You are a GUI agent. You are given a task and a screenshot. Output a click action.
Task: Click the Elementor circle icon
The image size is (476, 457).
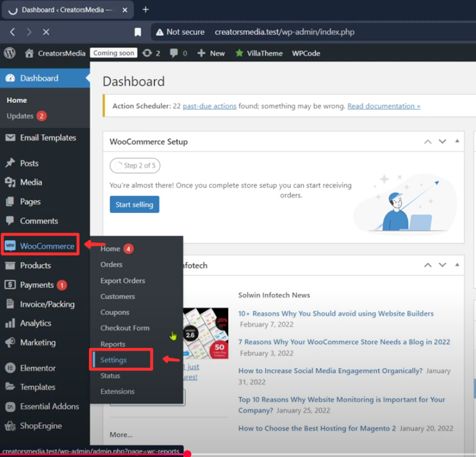coord(10,368)
